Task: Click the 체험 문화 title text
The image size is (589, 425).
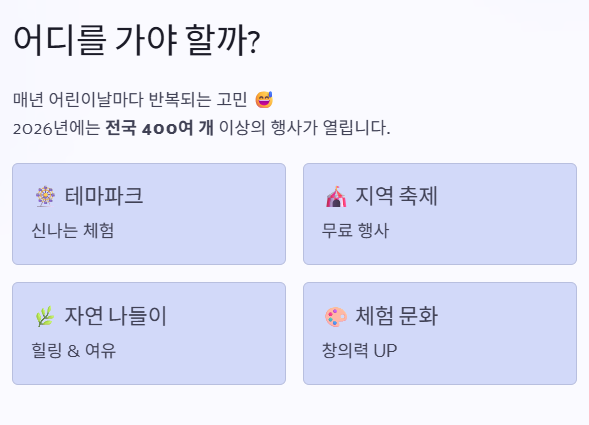Action: [x=396, y=316]
